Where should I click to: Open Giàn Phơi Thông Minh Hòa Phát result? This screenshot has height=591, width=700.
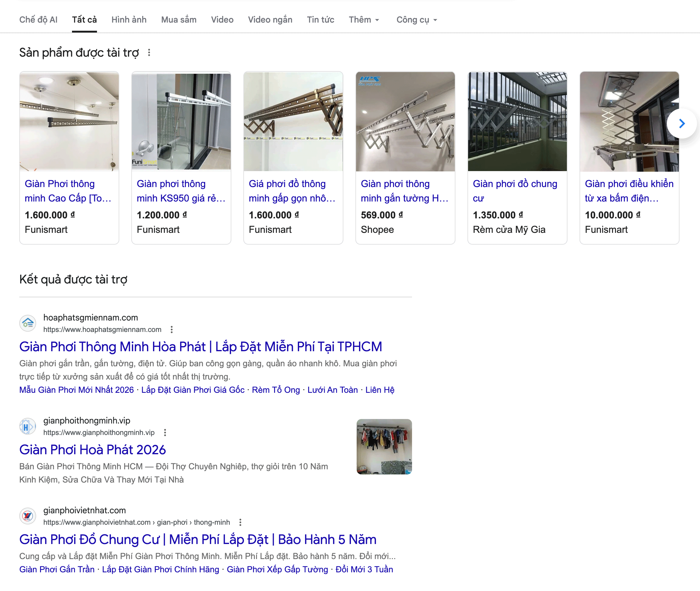201,347
